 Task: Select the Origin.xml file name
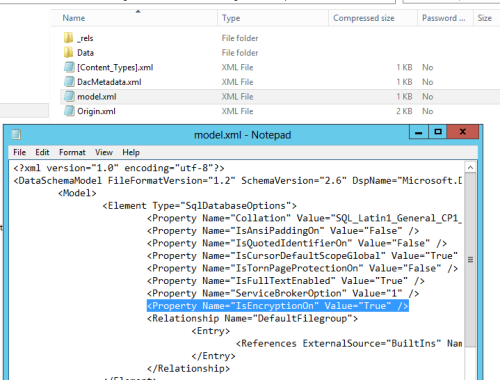click(96, 111)
